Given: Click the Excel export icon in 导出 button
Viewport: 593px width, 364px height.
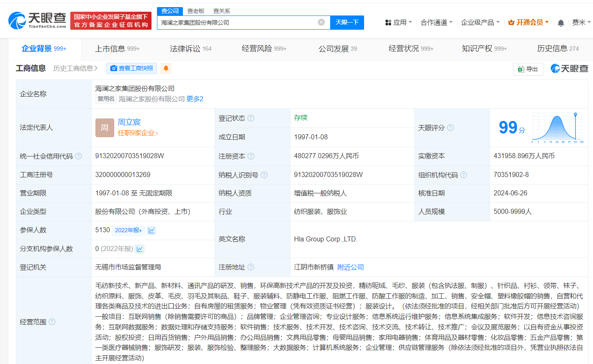Looking at the screenshot, I should tap(521, 69).
